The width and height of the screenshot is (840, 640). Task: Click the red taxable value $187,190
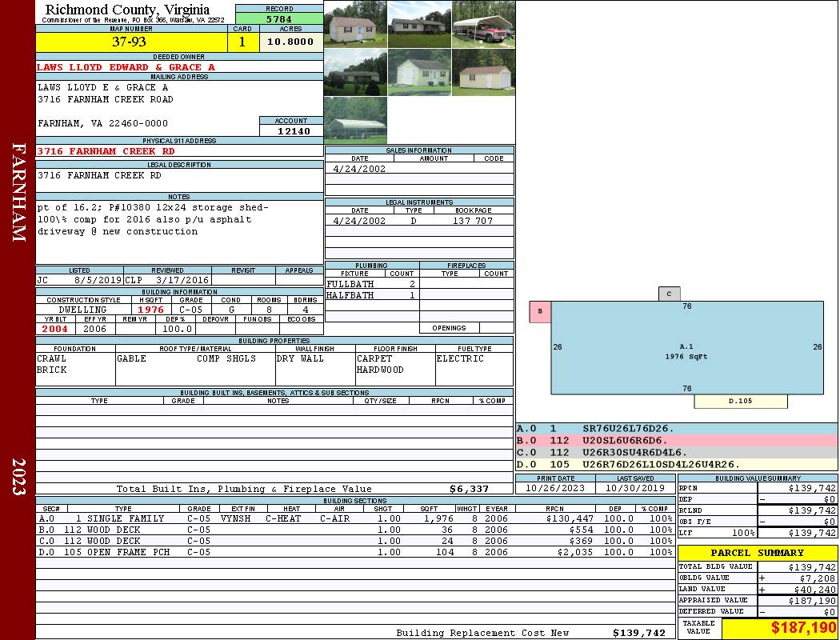point(779,628)
